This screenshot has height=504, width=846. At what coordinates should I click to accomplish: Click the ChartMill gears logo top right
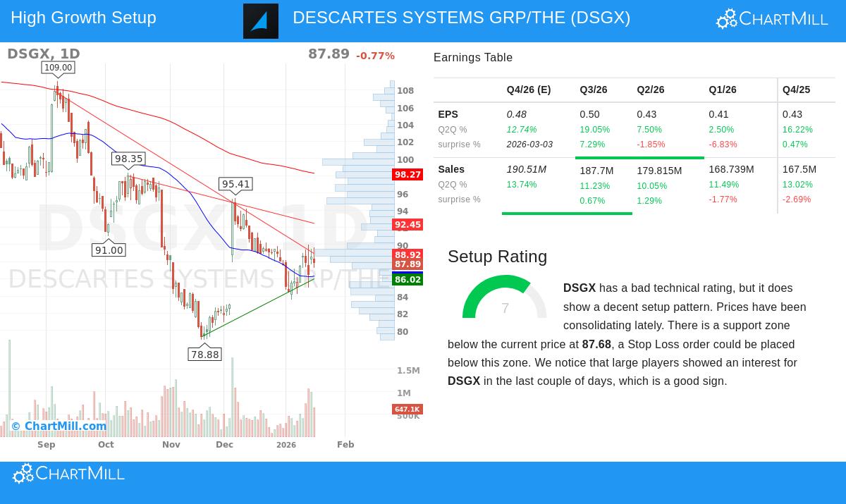(726, 18)
